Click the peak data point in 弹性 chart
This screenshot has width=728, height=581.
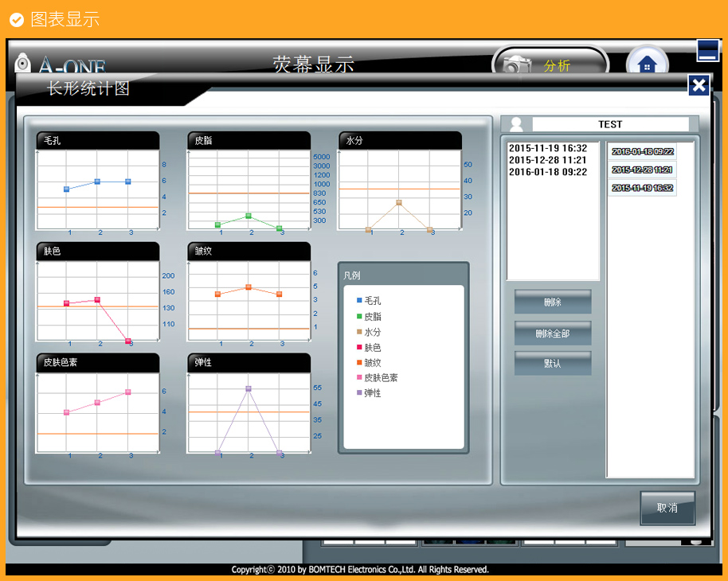click(249, 388)
